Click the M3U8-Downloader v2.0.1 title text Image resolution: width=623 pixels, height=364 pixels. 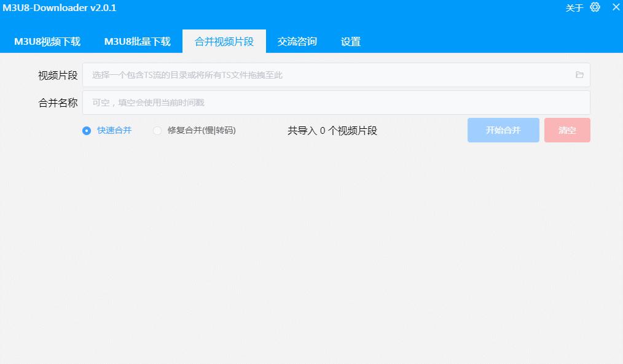pos(60,8)
